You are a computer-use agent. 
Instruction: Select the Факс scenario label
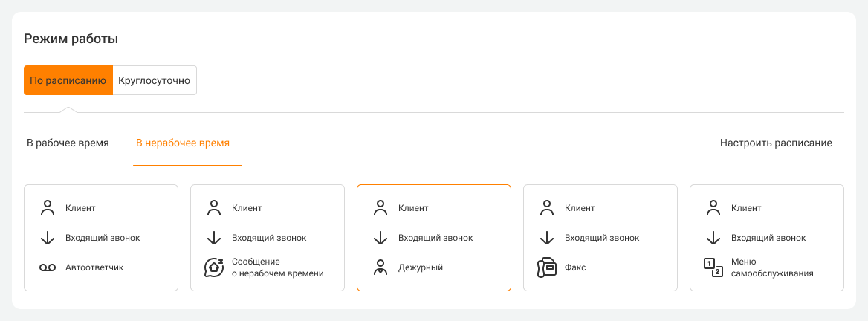coord(575,267)
